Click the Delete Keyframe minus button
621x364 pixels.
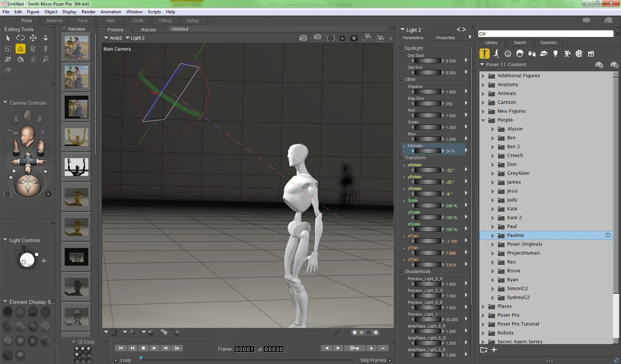[383, 348]
